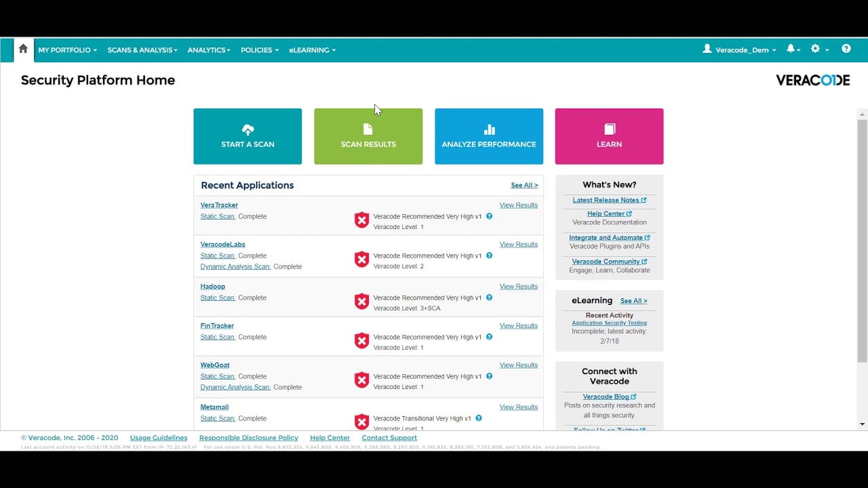Click the Veracode logo
Viewport: 868px width, 488px height.
[x=812, y=80]
